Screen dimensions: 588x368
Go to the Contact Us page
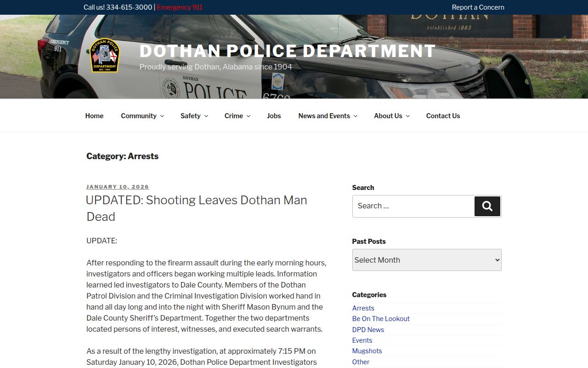pyautogui.click(x=443, y=116)
